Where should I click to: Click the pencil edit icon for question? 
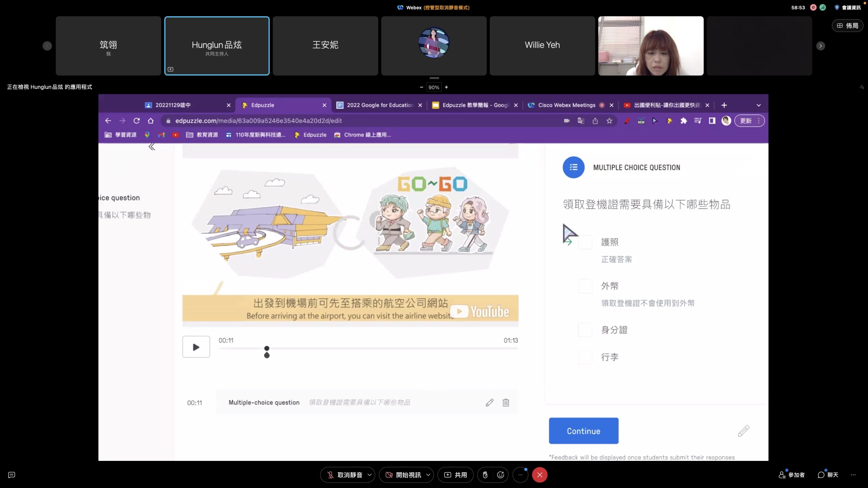click(x=489, y=403)
